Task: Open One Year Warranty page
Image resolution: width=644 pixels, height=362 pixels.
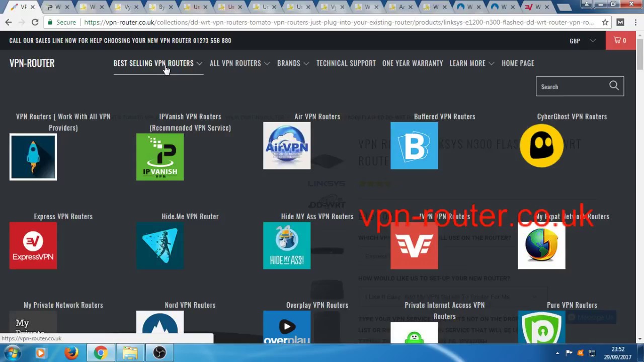Action: click(x=413, y=63)
